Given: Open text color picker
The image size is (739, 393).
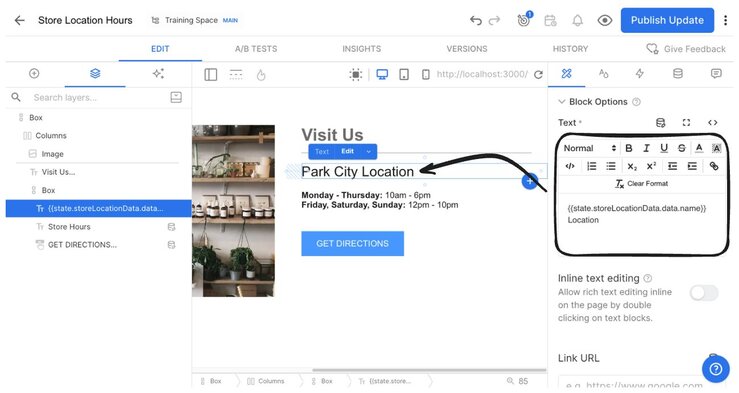Looking at the screenshot, I should coord(699,148).
